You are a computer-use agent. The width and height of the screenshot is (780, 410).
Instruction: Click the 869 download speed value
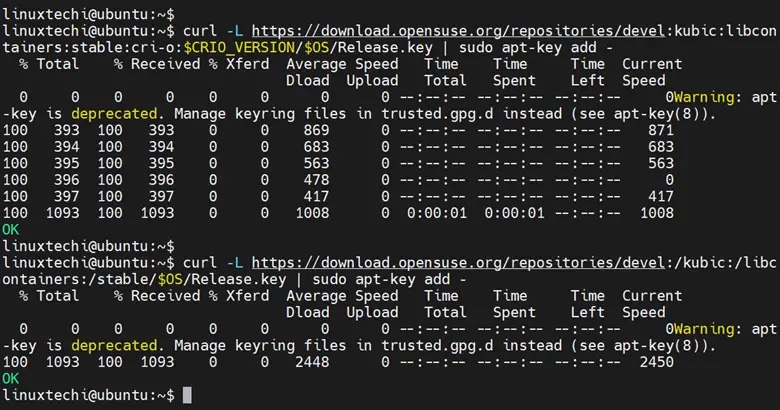(315, 130)
